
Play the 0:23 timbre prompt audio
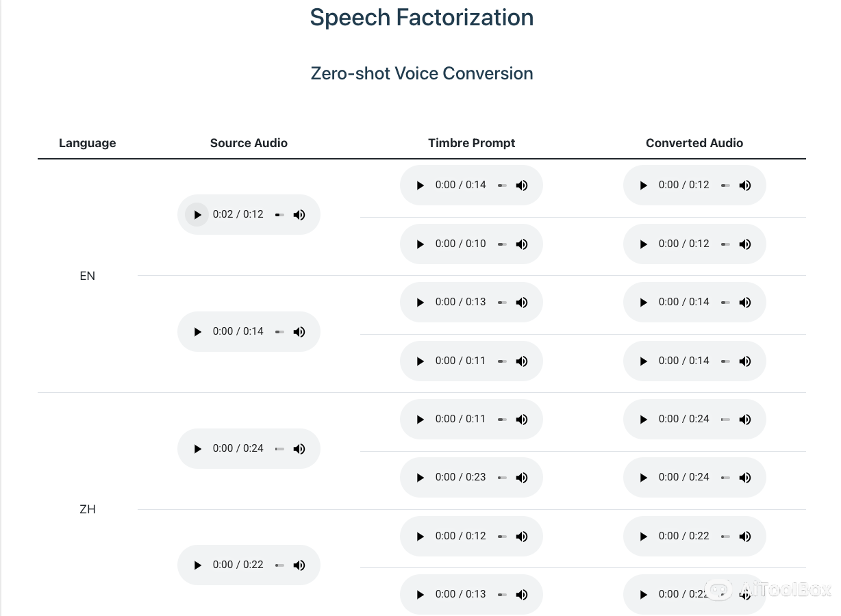[x=420, y=478]
